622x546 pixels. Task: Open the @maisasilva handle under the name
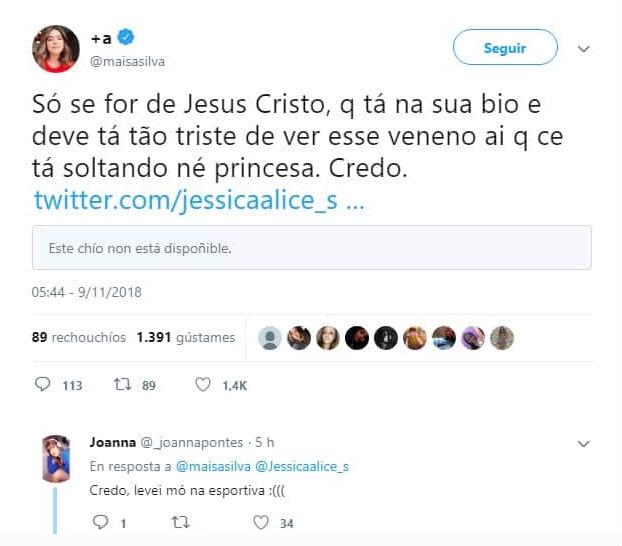coord(128,61)
